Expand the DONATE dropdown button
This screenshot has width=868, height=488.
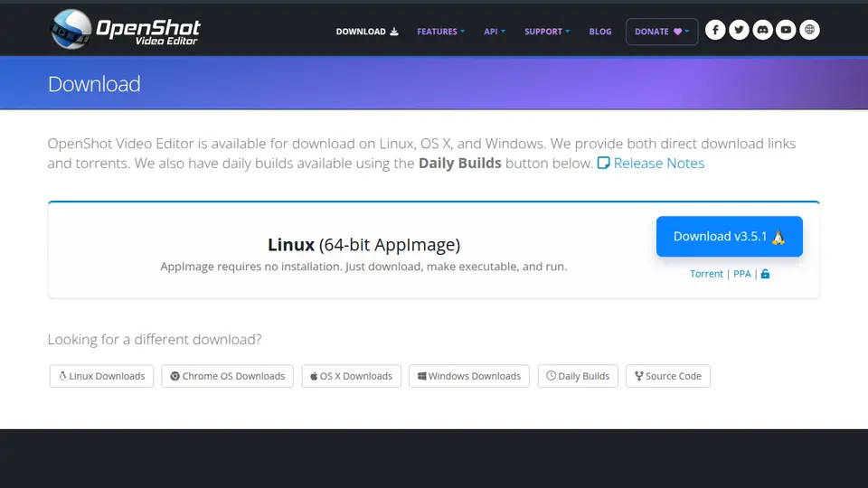(x=662, y=32)
